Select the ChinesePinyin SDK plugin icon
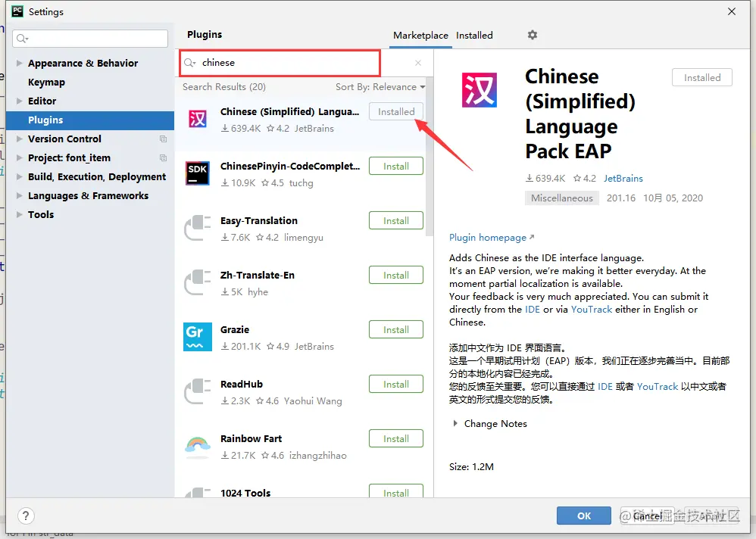Screen dimensions: 756x539 (198, 173)
